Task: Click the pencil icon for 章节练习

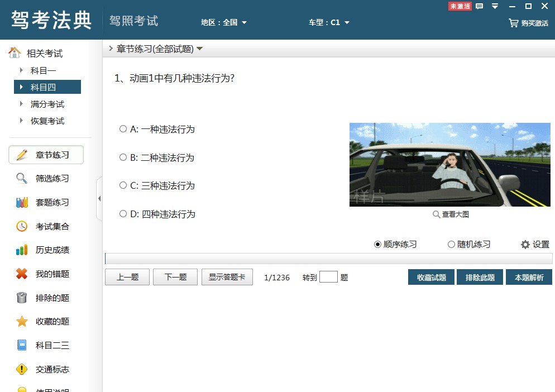Action: click(x=22, y=155)
